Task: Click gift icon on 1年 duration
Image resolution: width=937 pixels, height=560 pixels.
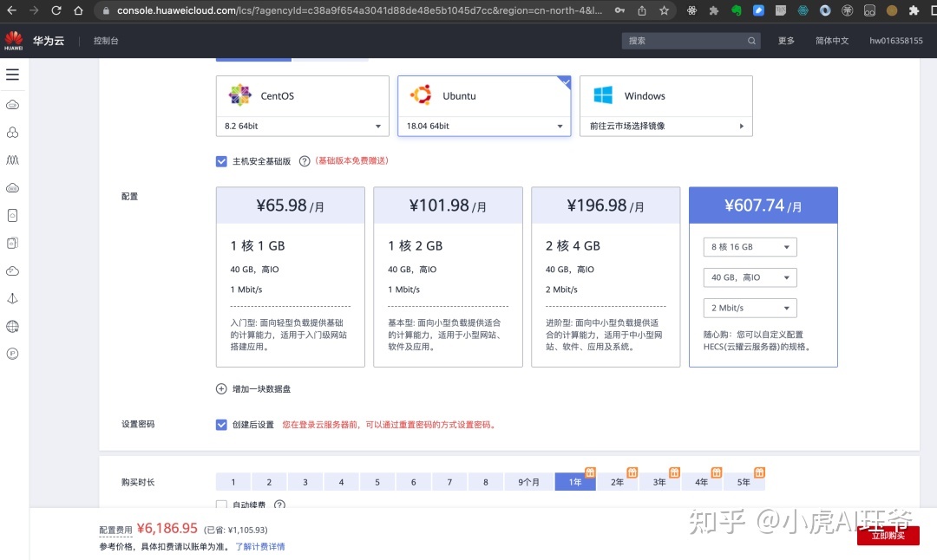Action: tap(590, 472)
